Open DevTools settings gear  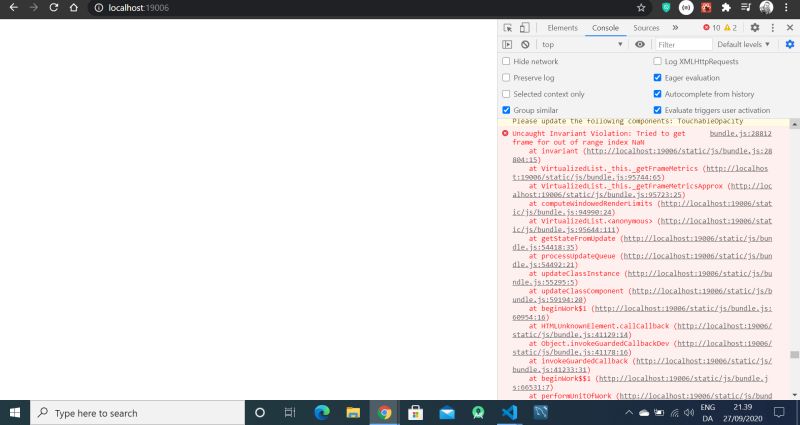[x=755, y=28]
